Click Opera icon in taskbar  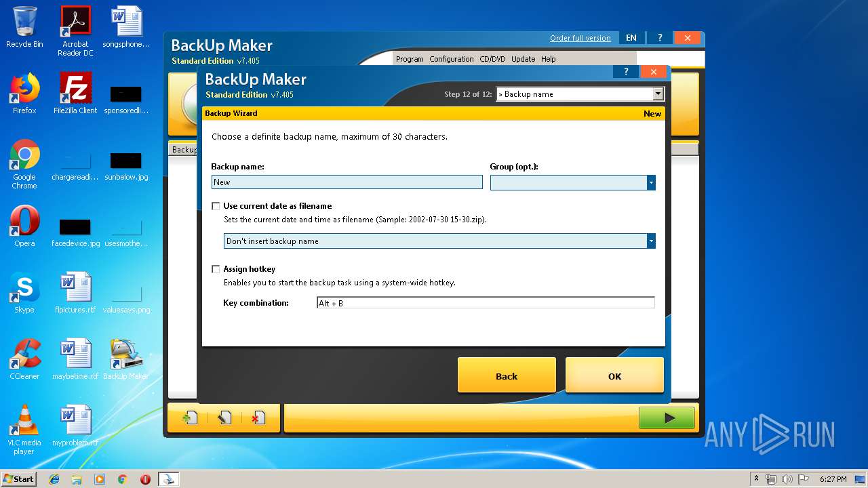tap(145, 479)
